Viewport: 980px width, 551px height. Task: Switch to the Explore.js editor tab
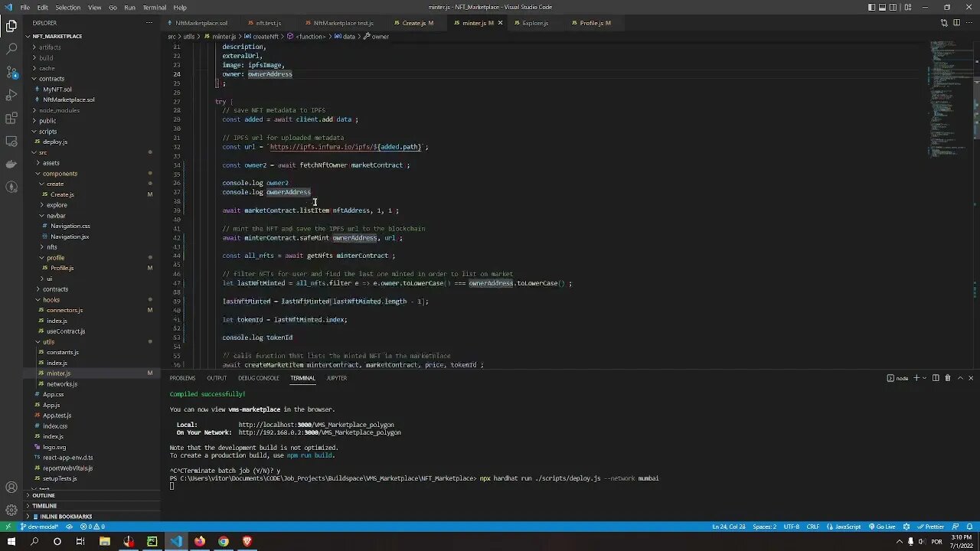click(535, 23)
